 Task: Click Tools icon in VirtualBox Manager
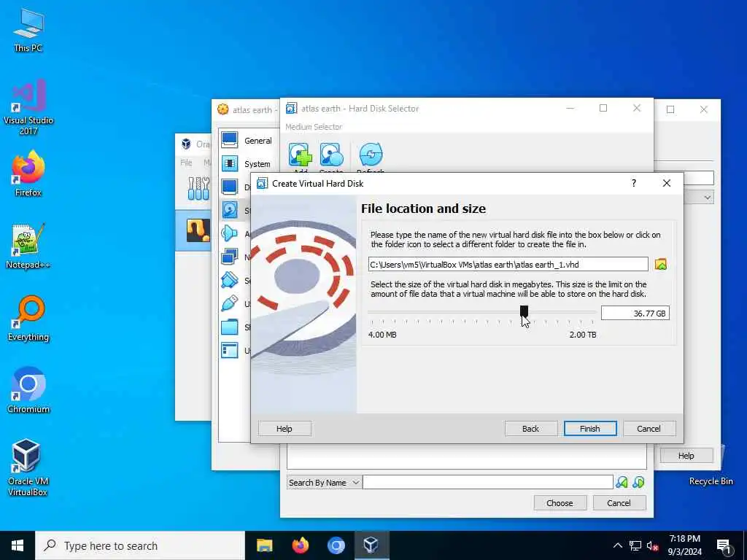pos(198,189)
